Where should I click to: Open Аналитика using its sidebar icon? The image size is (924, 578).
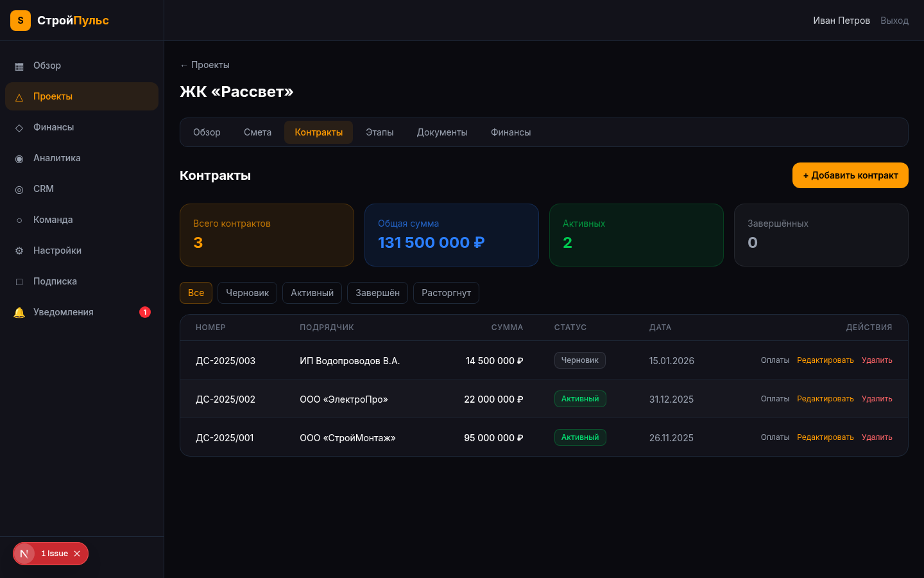click(19, 159)
